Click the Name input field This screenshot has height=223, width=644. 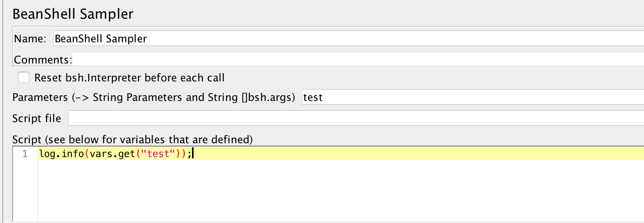click(346, 39)
